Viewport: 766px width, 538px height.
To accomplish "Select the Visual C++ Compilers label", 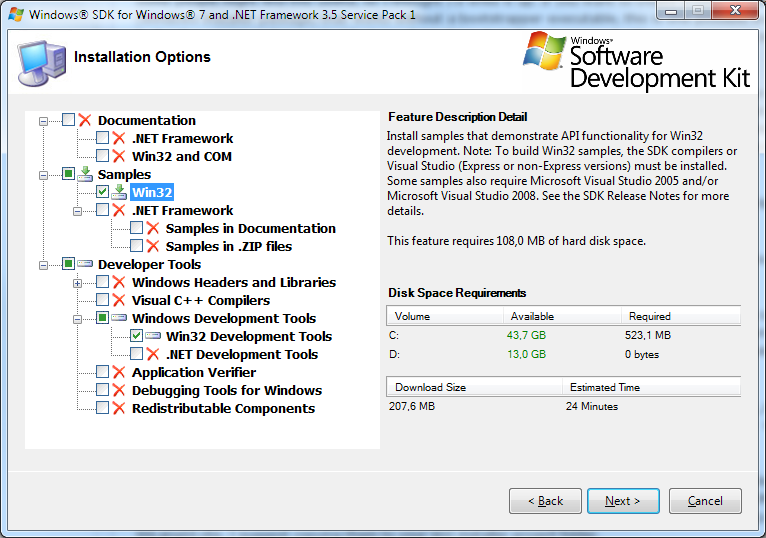I will (201, 301).
